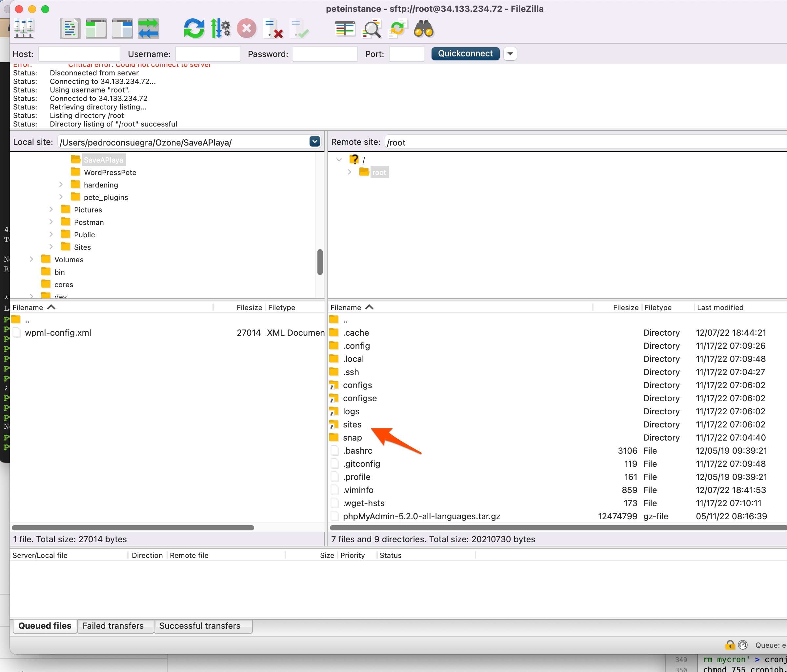Toggle synchronized browsing icon
This screenshot has width=787, height=672.
[397, 29]
